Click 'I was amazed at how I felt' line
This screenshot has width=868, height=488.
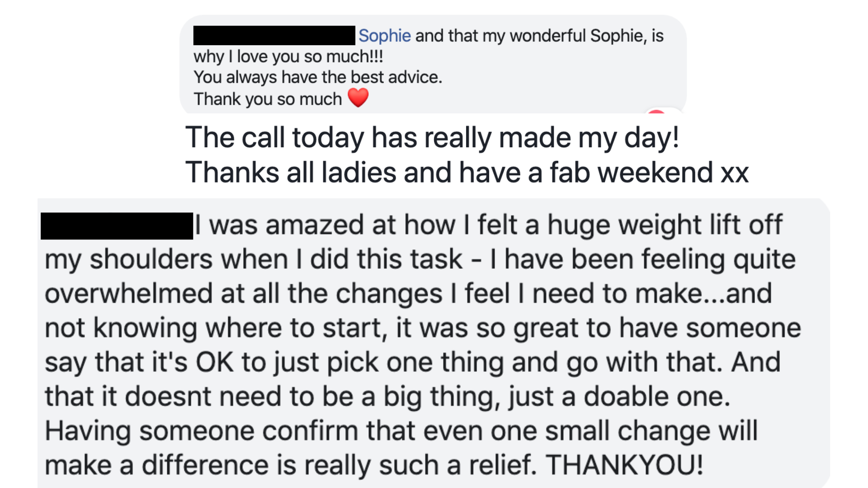pos(488,225)
